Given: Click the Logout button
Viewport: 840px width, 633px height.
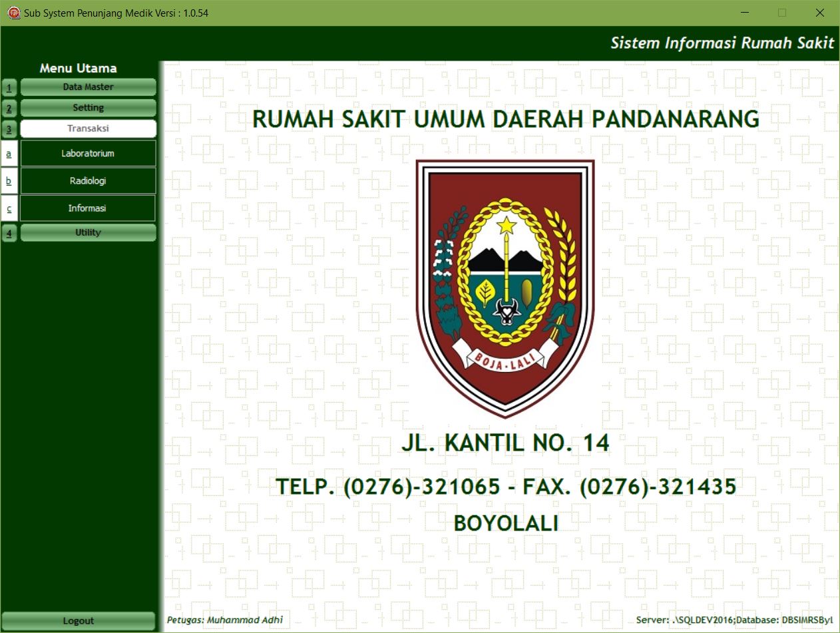Looking at the screenshot, I should 79,621.
